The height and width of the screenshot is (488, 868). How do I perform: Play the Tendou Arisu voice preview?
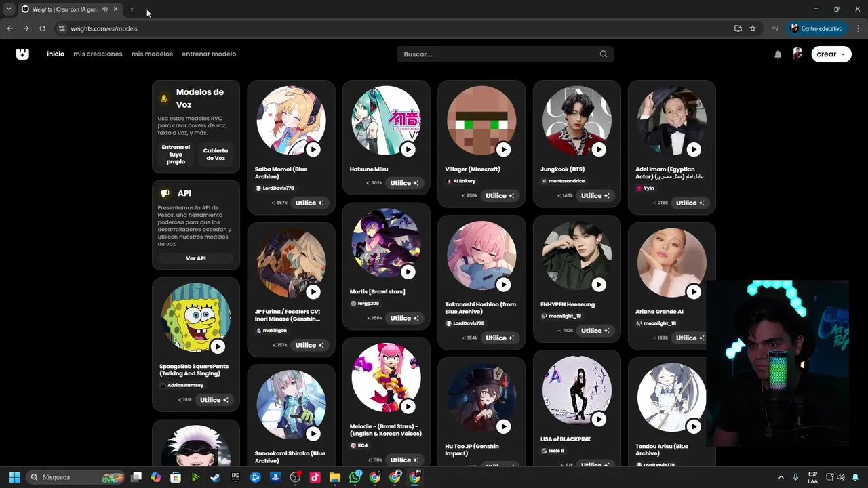694,426
